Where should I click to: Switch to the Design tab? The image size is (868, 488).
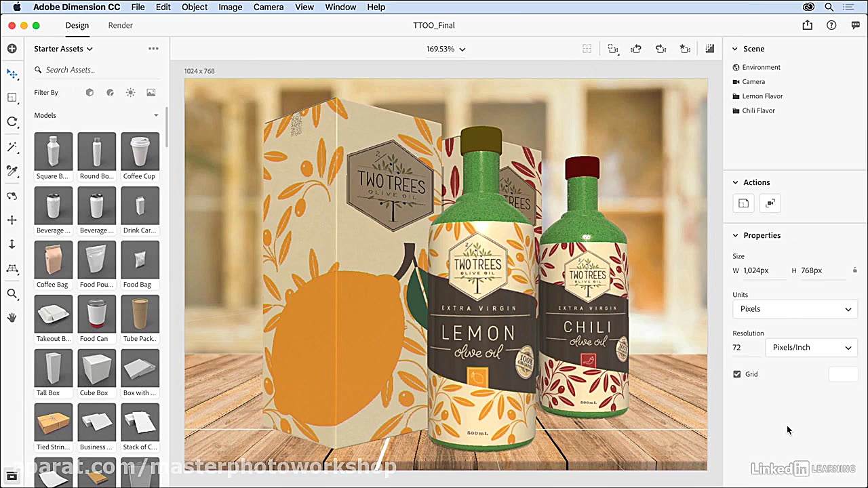(77, 25)
